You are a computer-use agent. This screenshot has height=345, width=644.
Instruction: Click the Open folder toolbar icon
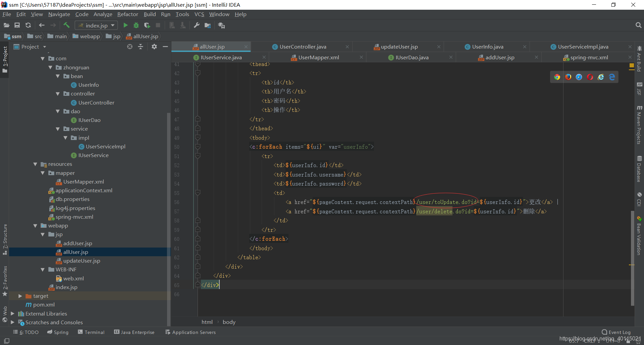pos(6,25)
